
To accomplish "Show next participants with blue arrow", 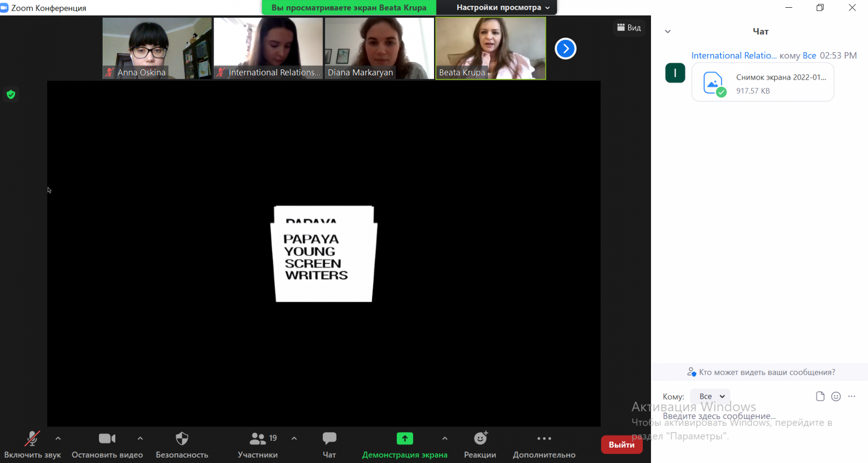I will tap(566, 49).
